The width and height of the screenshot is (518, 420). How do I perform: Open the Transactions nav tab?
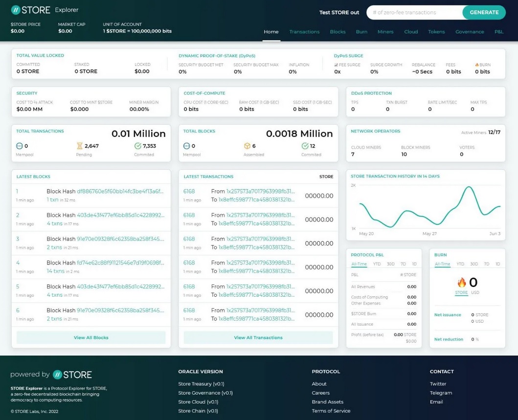click(x=304, y=32)
